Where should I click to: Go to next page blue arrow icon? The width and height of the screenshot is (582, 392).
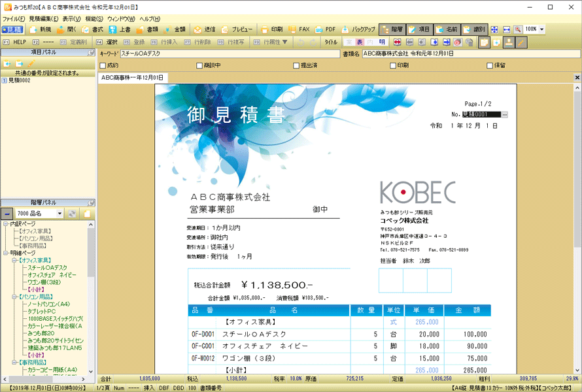pyautogui.click(x=434, y=42)
